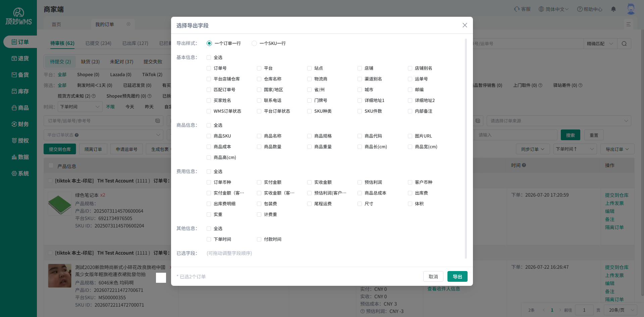Open the 简体中文 language dropdown
Screen dimensions: 644x317
(x=553, y=9)
